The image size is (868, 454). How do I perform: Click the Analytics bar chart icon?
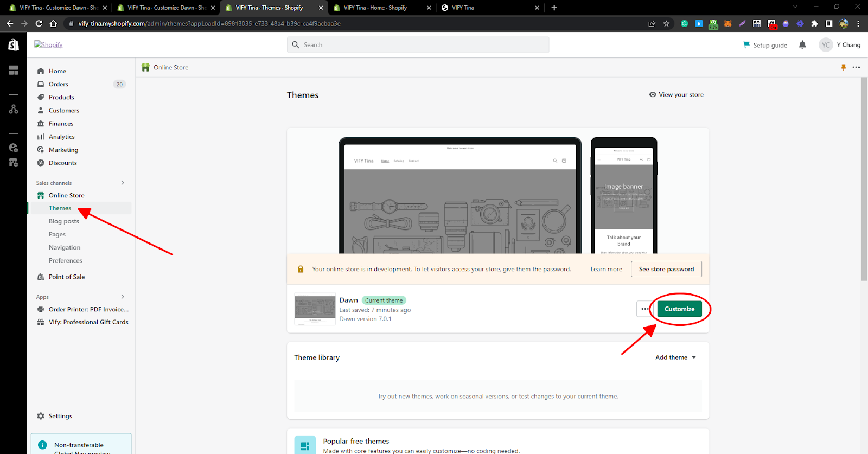click(41, 137)
